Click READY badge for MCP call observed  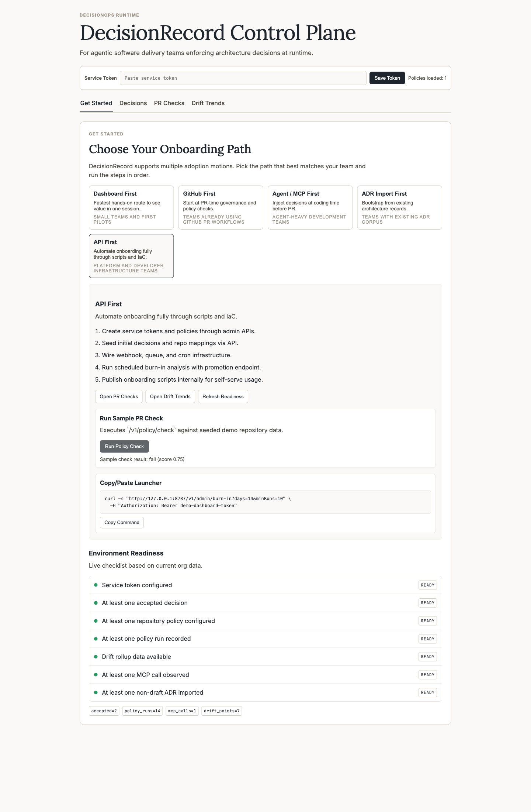coord(427,675)
